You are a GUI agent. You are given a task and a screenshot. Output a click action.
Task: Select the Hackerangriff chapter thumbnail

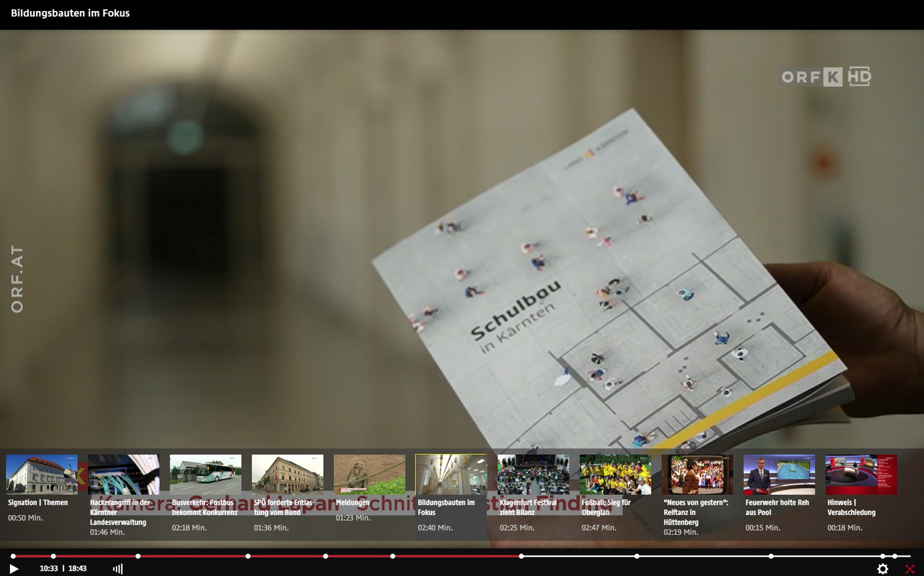click(124, 474)
